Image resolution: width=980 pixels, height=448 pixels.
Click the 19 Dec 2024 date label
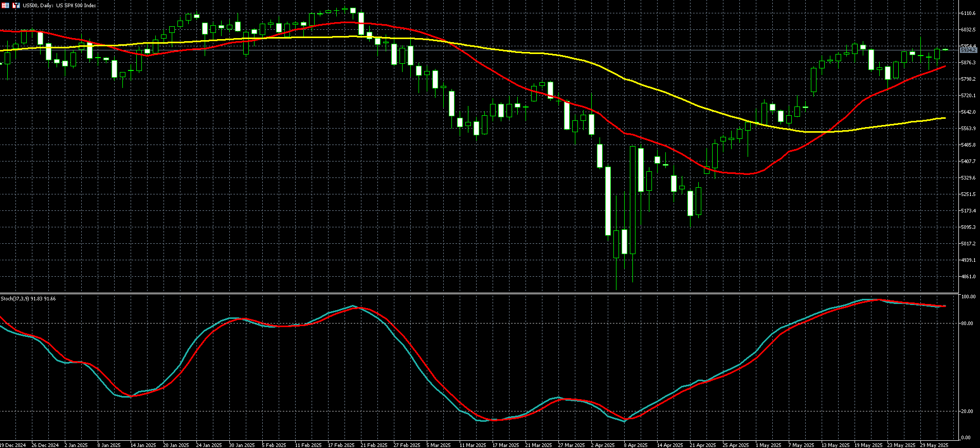[13, 445]
